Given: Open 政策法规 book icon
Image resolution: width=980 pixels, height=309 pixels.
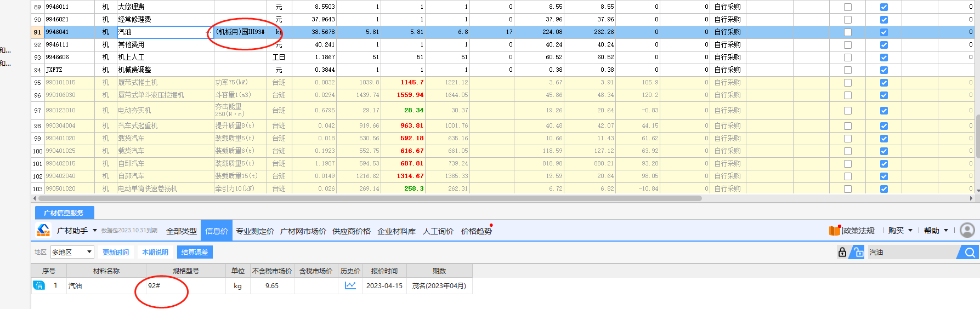Looking at the screenshot, I should tap(835, 231).
